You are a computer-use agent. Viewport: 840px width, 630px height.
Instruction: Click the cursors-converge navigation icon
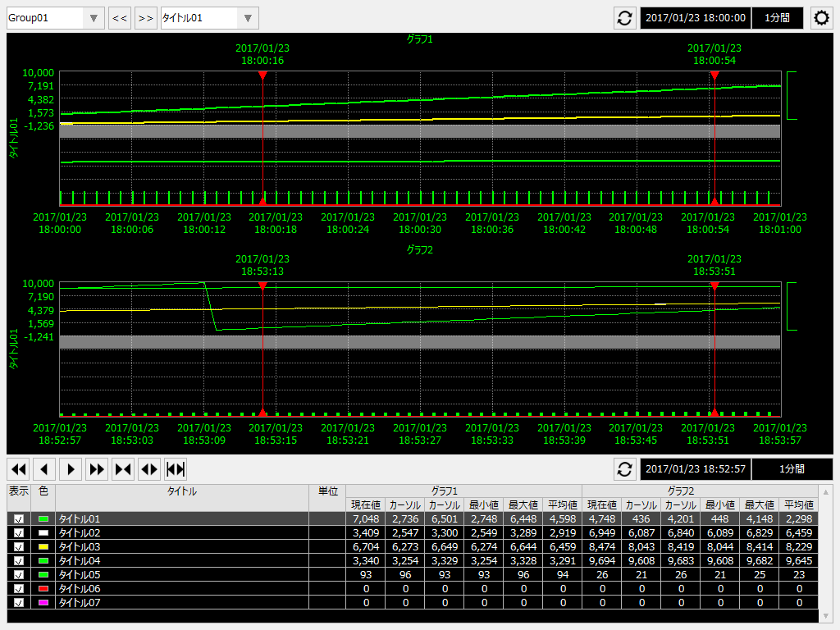point(123,469)
